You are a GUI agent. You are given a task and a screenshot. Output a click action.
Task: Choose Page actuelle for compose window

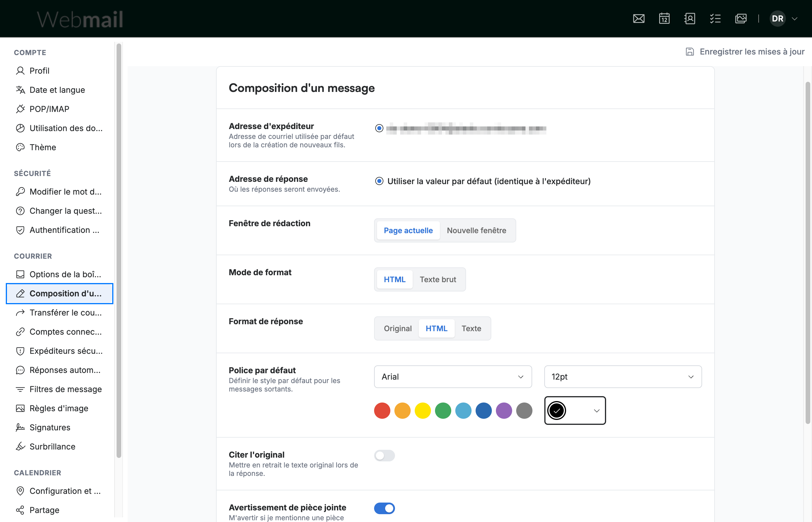(x=408, y=231)
